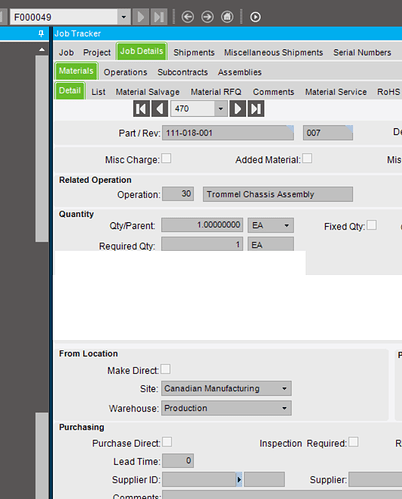Open the Shipments tab
The image size is (402, 499).
tap(194, 52)
